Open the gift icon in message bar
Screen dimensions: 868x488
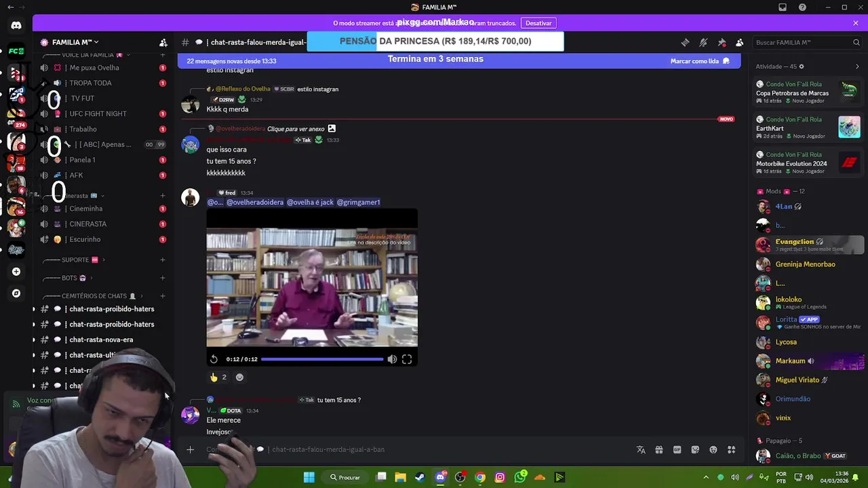click(658, 449)
